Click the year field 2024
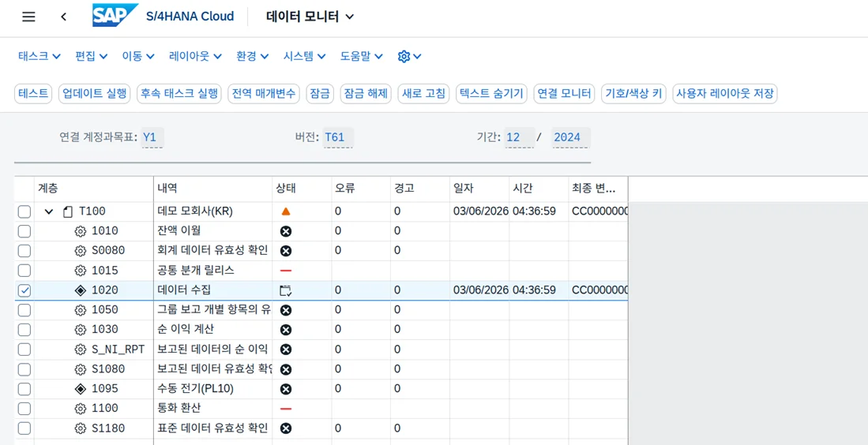Viewport: 868px width, 445px height. [x=571, y=137]
